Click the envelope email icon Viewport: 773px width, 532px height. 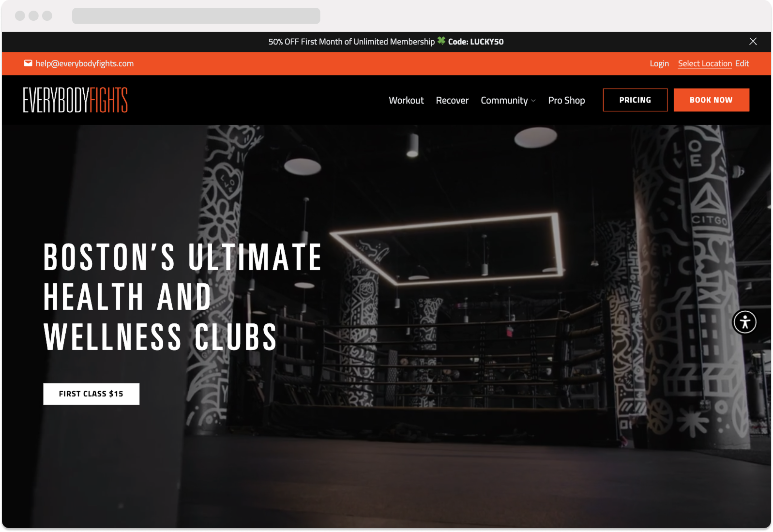28,63
